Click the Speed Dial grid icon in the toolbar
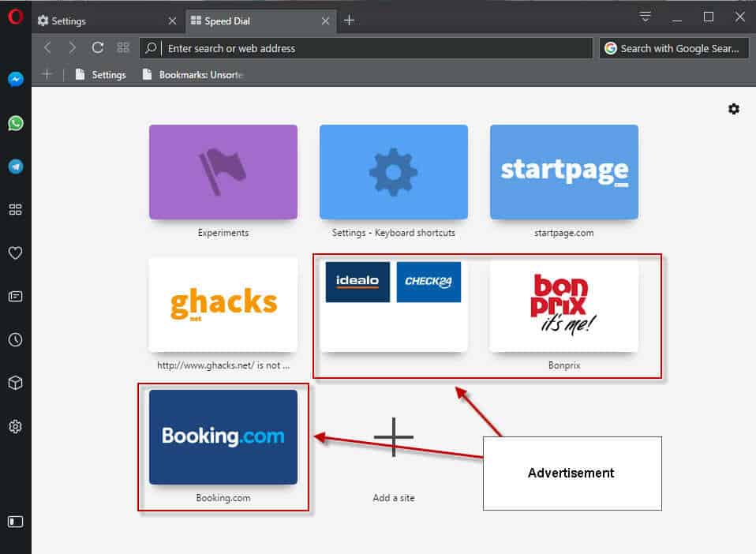The width and height of the screenshot is (756, 554). click(123, 47)
